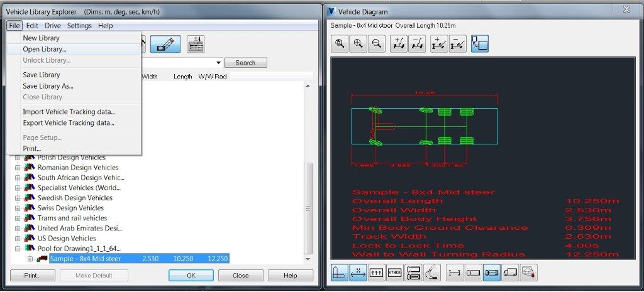Expand Romanian Design Vehicles node

18,168
